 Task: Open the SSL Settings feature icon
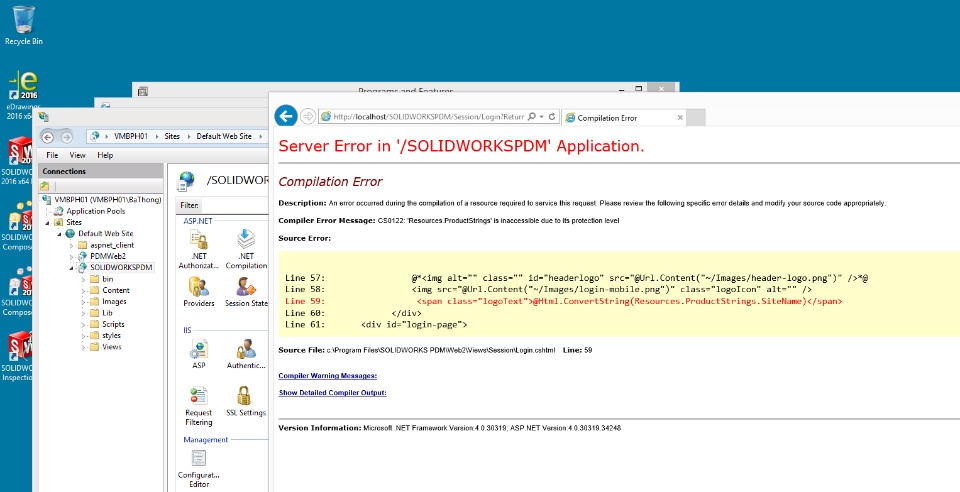246,401
